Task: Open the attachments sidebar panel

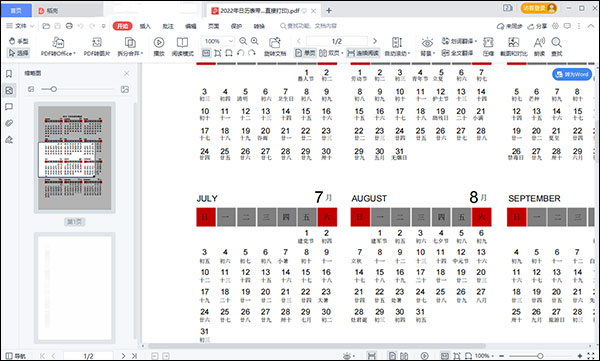Action: click(9, 123)
